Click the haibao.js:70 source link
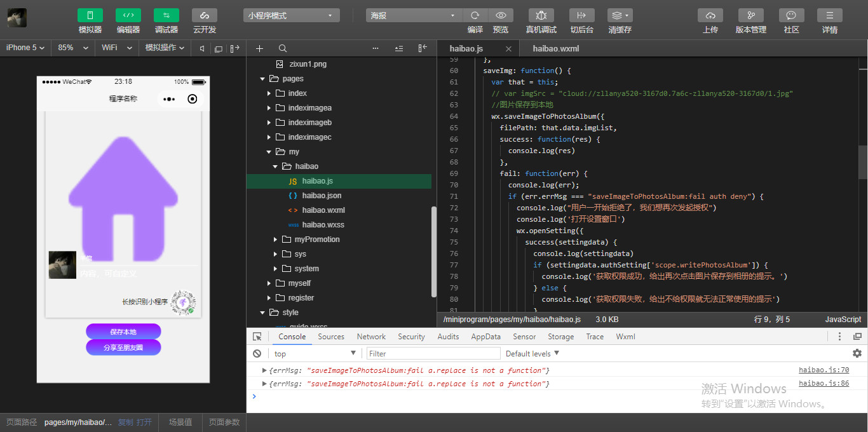 (824, 370)
